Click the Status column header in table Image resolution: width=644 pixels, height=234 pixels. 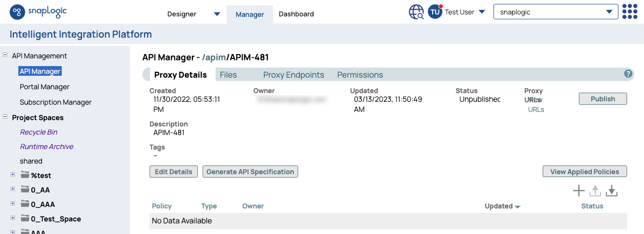click(592, 206)
